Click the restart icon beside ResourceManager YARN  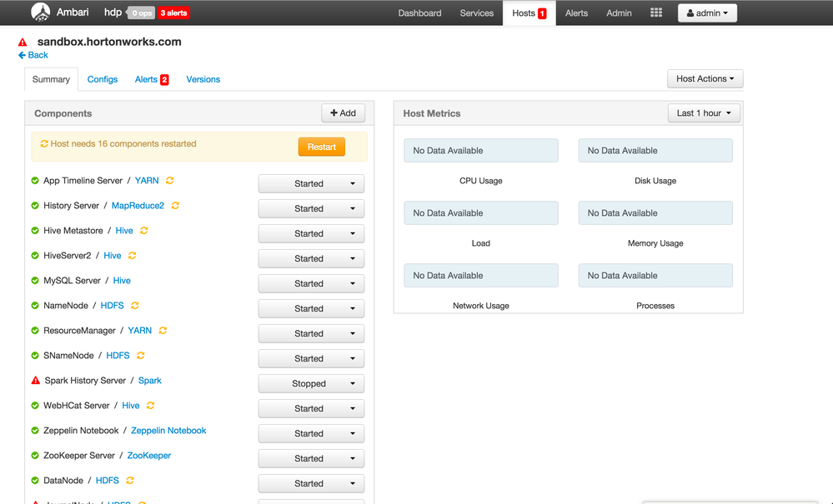[x=163, y=331]
